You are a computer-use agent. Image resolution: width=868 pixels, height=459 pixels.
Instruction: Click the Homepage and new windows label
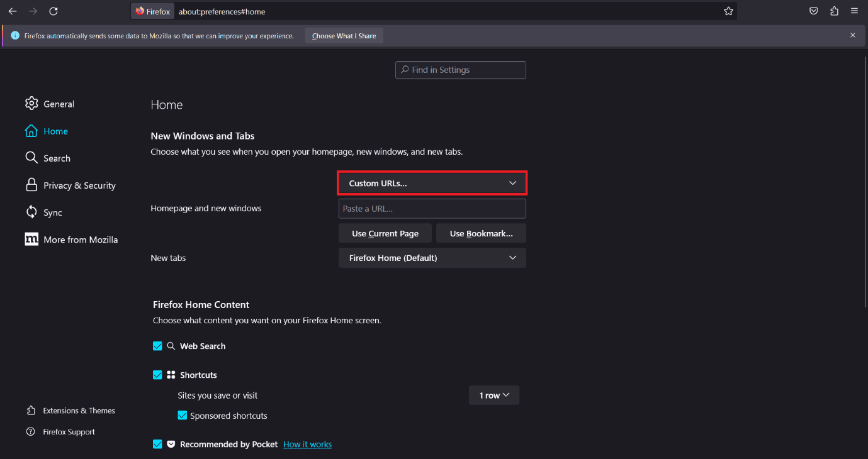[x=206, y=208]
